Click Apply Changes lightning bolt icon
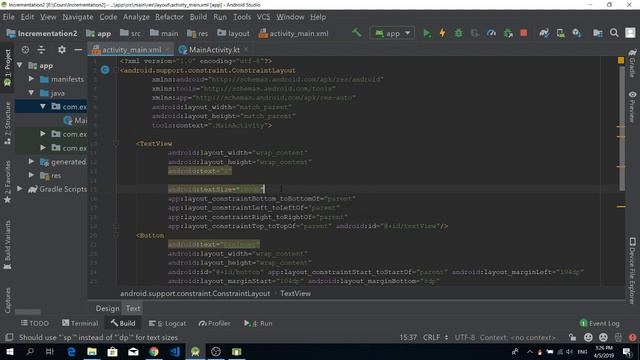The image size is (640, 360). point(442,33)
